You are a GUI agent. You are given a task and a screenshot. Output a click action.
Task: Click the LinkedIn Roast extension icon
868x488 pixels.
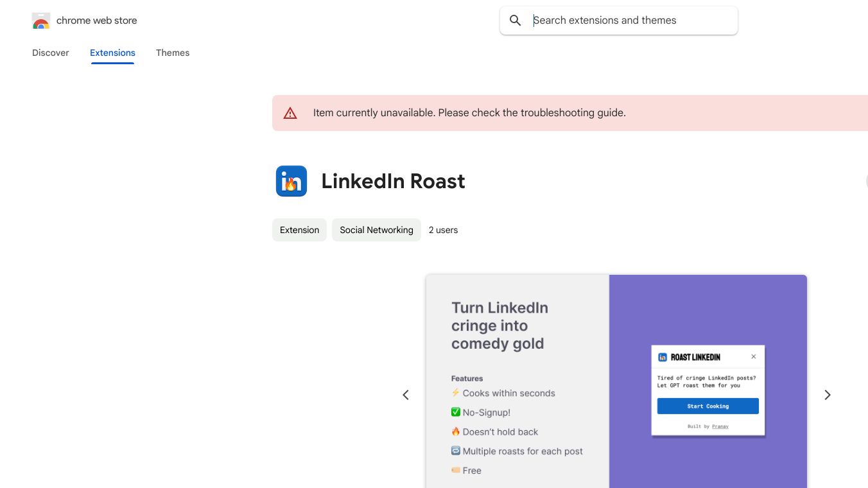291,181
